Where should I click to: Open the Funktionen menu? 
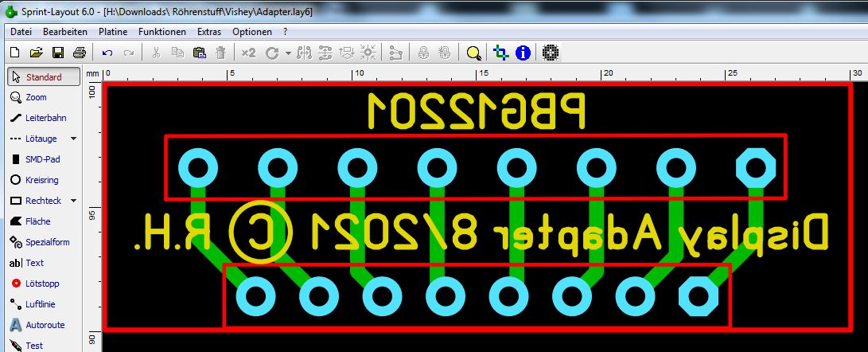(162, 32)
